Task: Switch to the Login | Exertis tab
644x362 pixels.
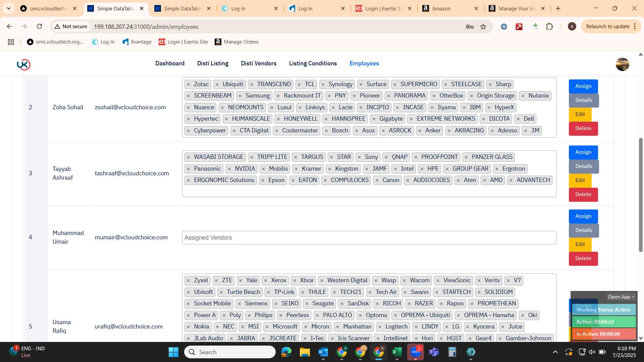Action: click(383, 8)
